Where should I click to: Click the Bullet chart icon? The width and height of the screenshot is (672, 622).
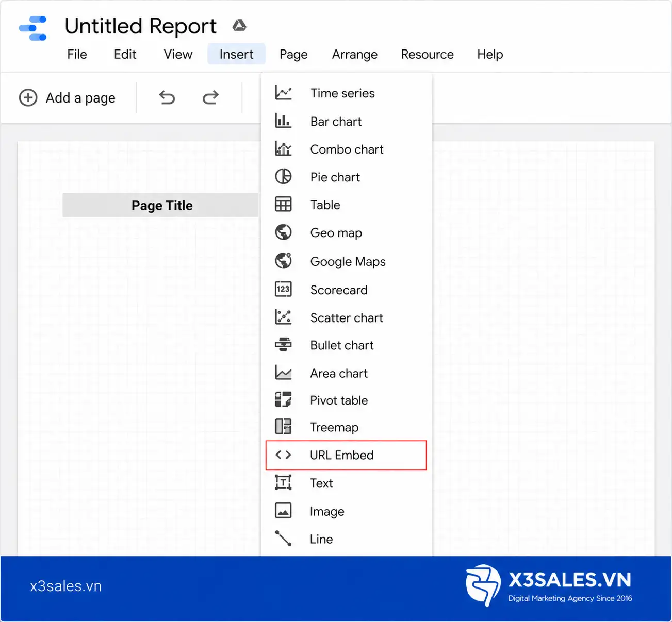click(283, 345)
